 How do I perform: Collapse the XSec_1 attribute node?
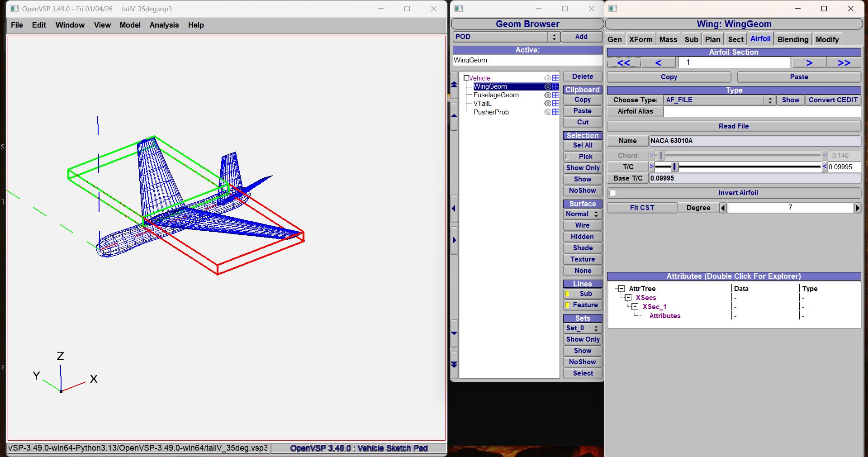point(635,307)
